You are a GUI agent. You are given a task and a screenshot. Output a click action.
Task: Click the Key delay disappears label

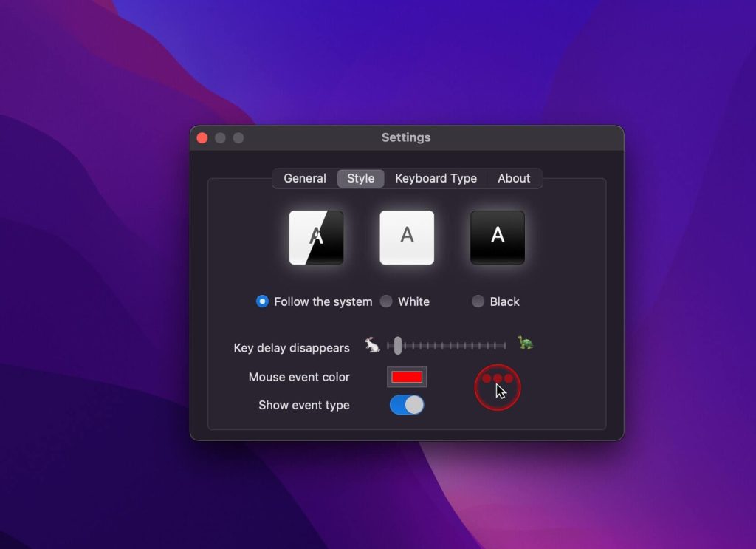[293, 347]
